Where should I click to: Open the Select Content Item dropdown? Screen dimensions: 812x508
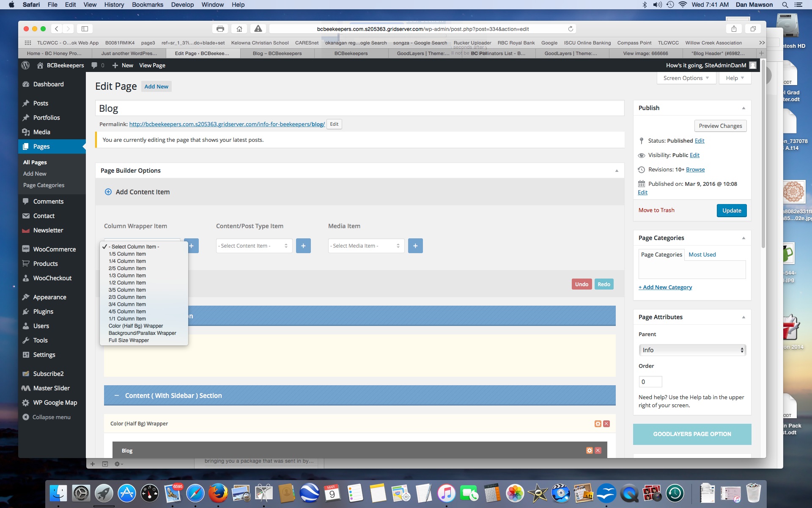(254, 246)
